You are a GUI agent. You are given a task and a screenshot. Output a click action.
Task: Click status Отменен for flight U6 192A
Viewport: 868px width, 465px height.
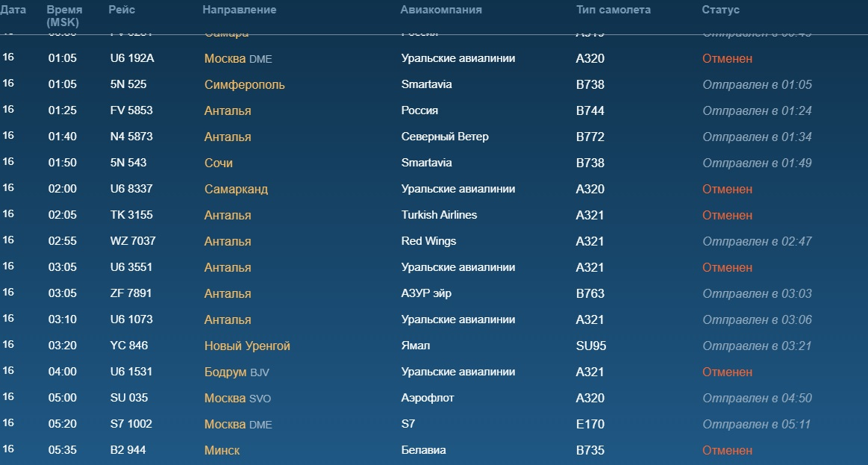click(x=728, y=59)
